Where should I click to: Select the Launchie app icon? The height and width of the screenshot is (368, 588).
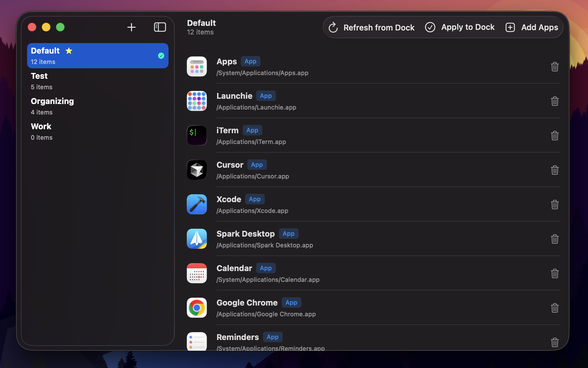(197, 101)
